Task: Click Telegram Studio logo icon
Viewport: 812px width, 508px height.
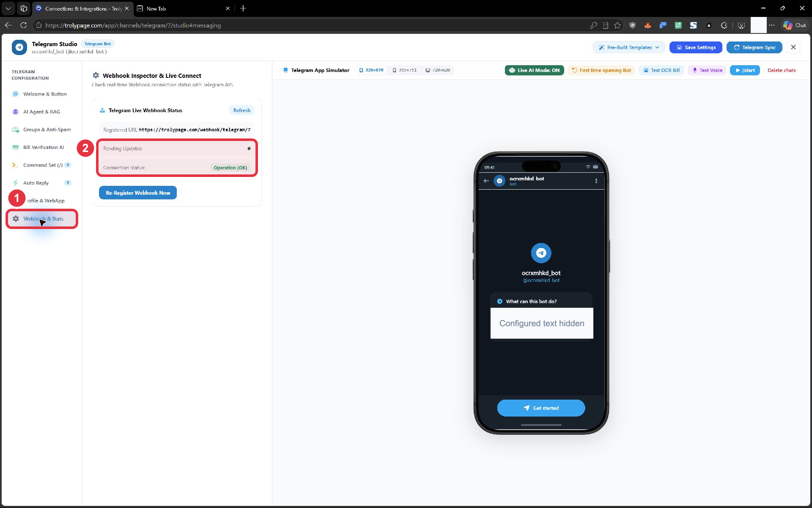Action: pos(19,47)
